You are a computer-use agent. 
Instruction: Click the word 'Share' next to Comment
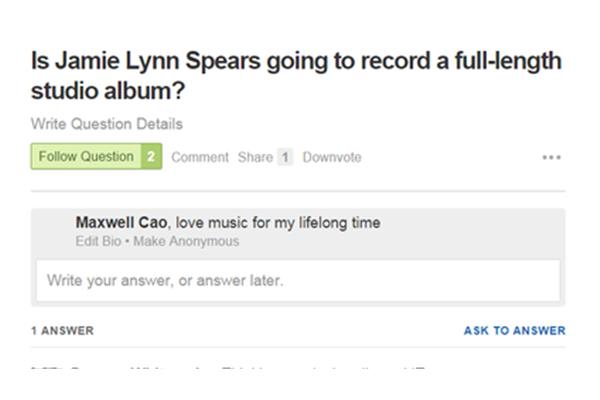pos(255,157)
